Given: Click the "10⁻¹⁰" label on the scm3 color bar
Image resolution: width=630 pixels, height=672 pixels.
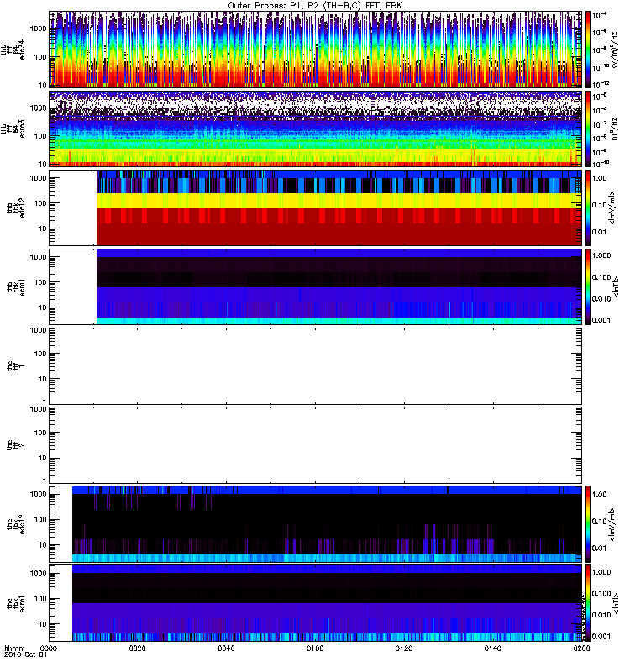Looking at the screenshot, I should 601,163.
